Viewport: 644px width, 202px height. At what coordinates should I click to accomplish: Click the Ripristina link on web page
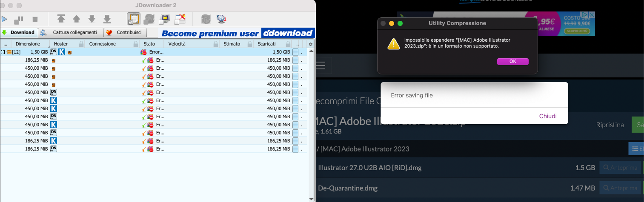(610, 125)
